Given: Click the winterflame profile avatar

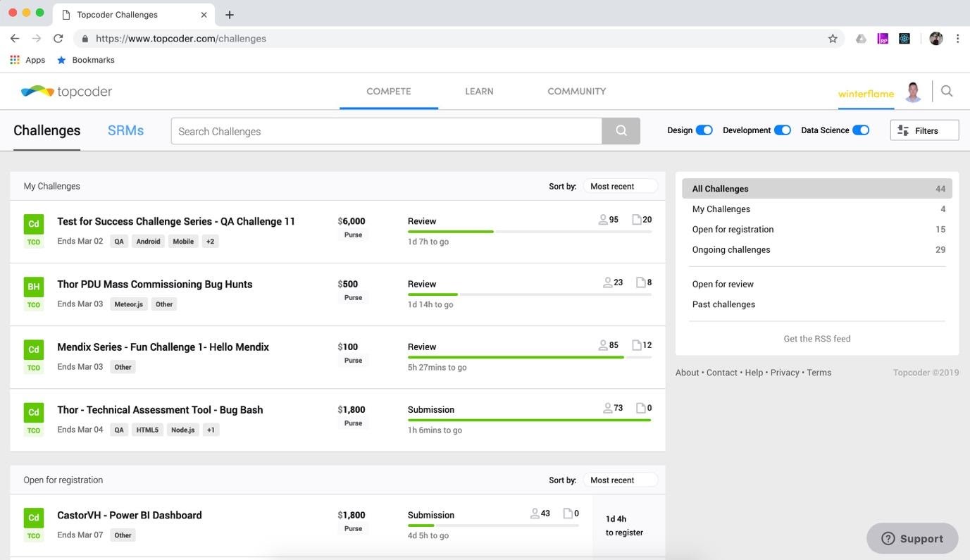Looking at the screenshot, I should point(914,92).
